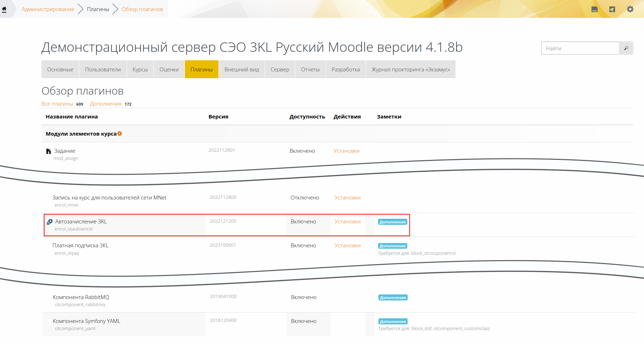Click mod_assign component name

click(x=66, y=158)
